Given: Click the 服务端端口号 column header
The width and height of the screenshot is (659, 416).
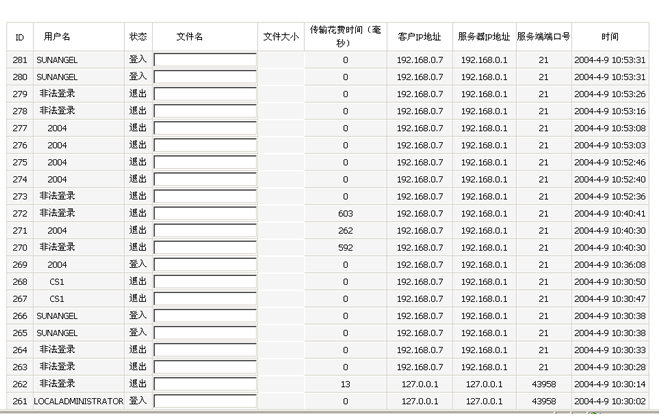Looking at the screenshot, I should tap(543, 37).
